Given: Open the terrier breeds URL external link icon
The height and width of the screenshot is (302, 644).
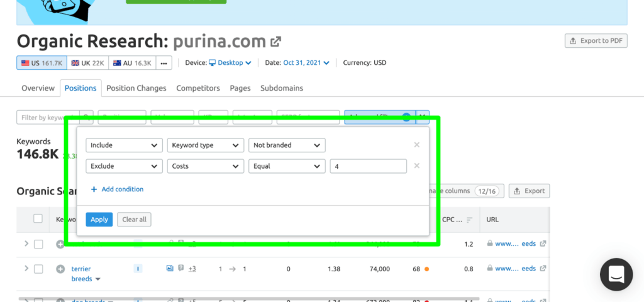Looking at the screenshot, I should point(543,269).
